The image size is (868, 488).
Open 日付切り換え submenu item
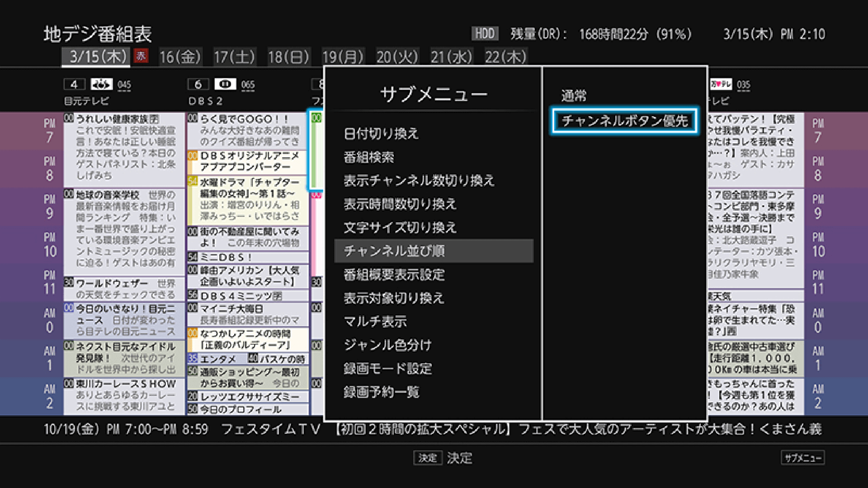(381, 134)
